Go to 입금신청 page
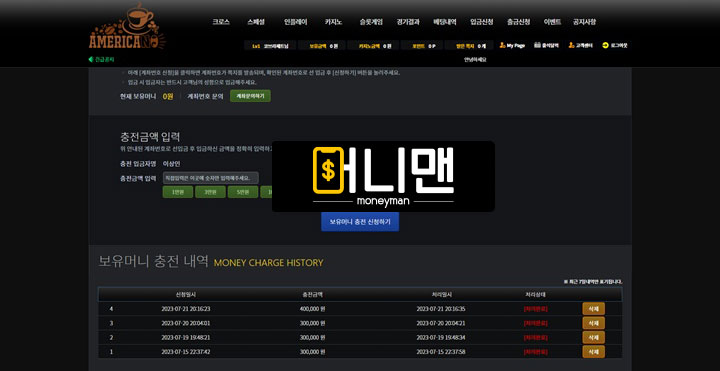 coord(482,22)
